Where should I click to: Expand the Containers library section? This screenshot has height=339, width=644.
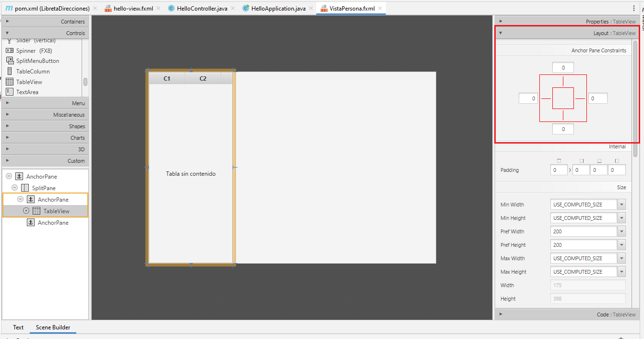(45, 22)
